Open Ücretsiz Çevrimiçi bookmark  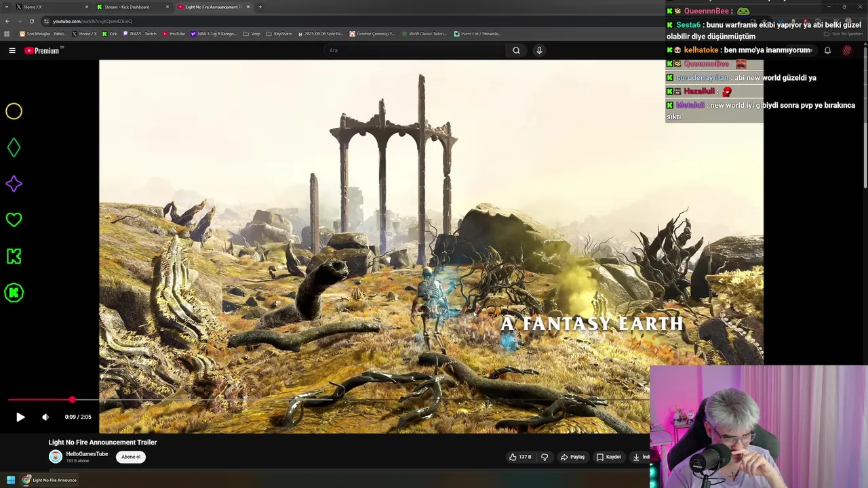(x=372, y=34)
